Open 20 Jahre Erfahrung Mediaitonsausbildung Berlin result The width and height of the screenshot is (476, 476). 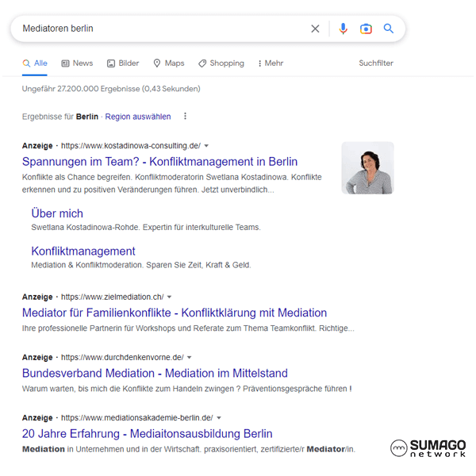click(x=148, y=433)
